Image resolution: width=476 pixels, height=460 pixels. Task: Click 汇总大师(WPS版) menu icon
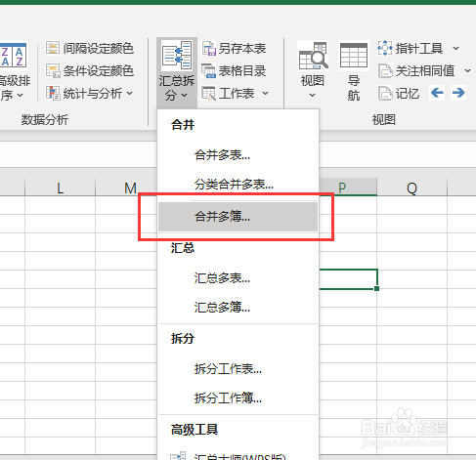click(x=178, y=456)
